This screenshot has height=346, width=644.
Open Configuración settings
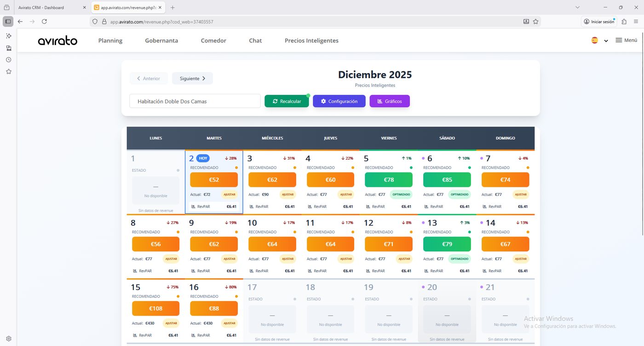(339, 101)
